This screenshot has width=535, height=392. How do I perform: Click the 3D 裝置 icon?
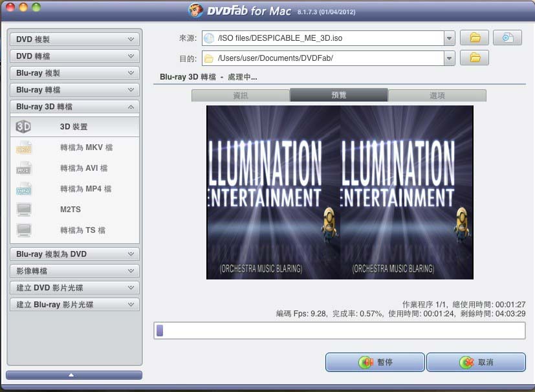23,127
